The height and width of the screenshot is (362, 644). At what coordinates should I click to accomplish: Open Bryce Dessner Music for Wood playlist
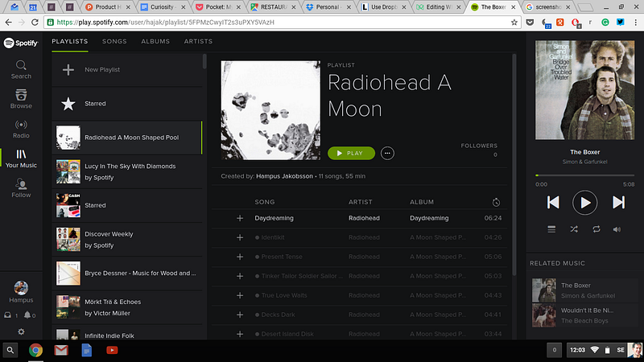coord(127,274)
